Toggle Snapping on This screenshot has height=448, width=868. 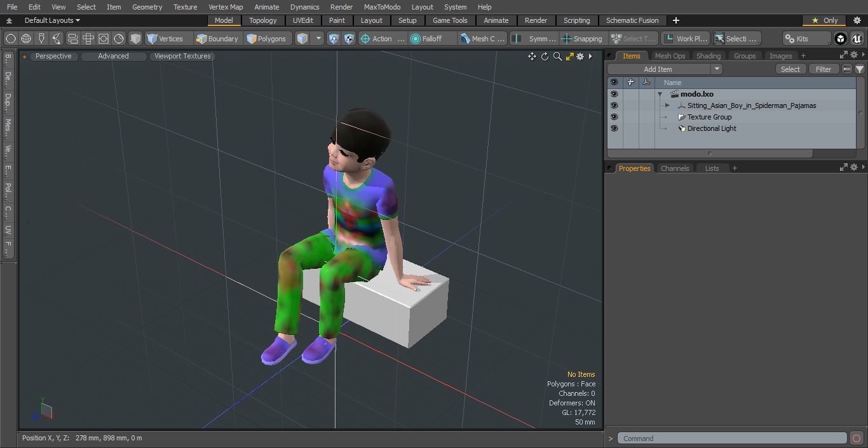coord(582,39)
